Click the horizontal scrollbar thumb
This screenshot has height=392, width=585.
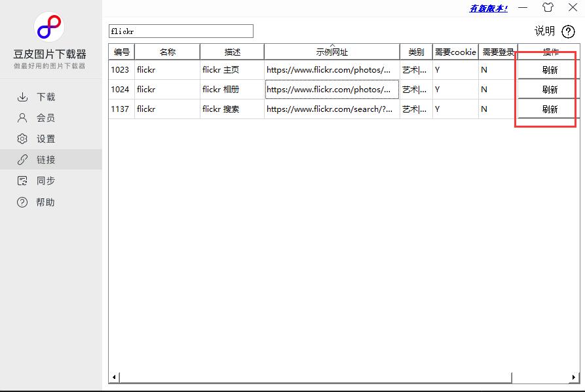tap(316, 377)
